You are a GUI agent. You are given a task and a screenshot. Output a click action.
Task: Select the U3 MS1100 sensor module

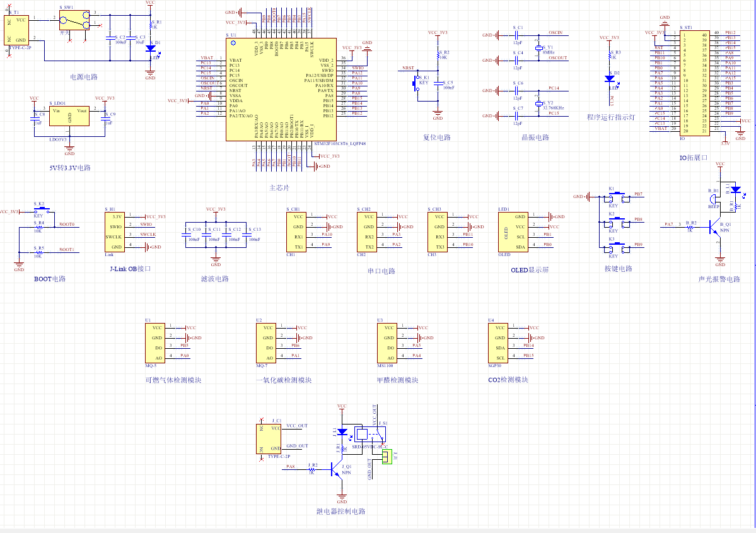tap(387, 343)
